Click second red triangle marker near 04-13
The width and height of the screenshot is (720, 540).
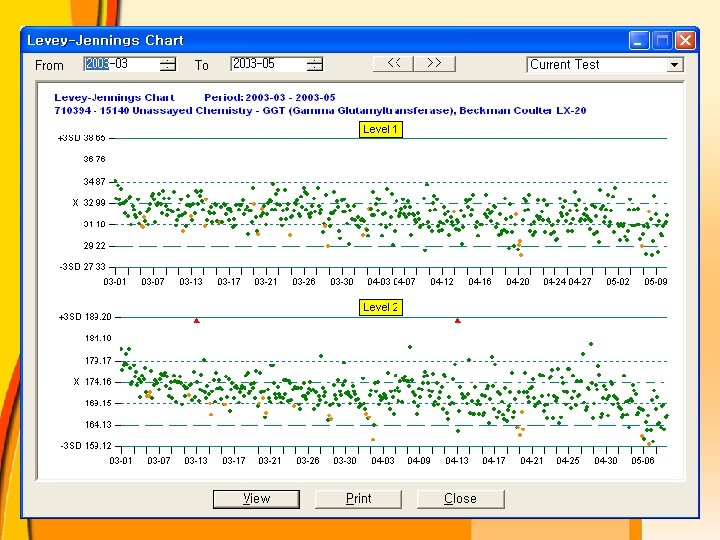[x=458, y=321]
